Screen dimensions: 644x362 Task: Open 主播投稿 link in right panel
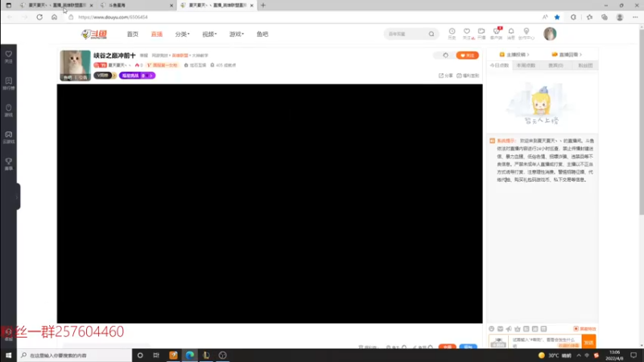click(514, 55)
